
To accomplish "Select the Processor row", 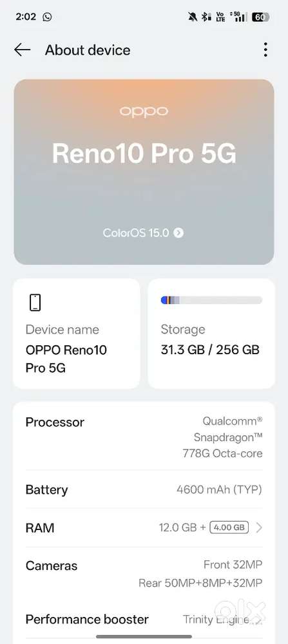I will tap(144, 437).
